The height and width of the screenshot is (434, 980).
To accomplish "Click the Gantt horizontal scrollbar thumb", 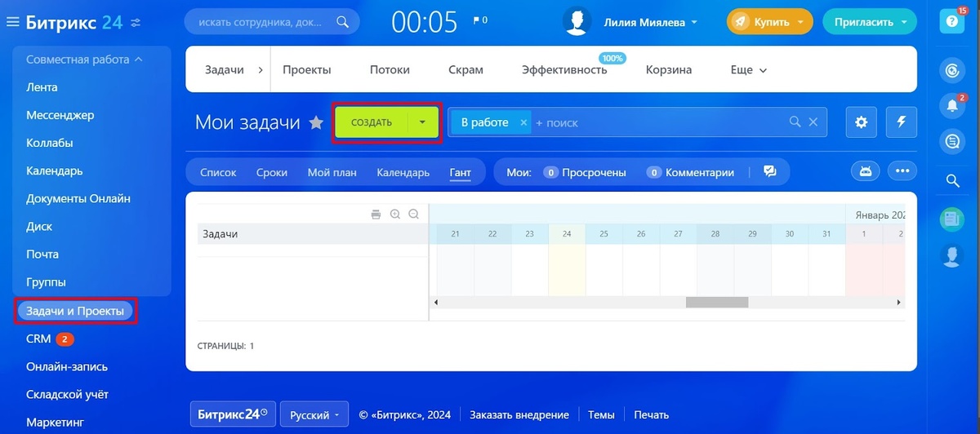I will 716,302.
